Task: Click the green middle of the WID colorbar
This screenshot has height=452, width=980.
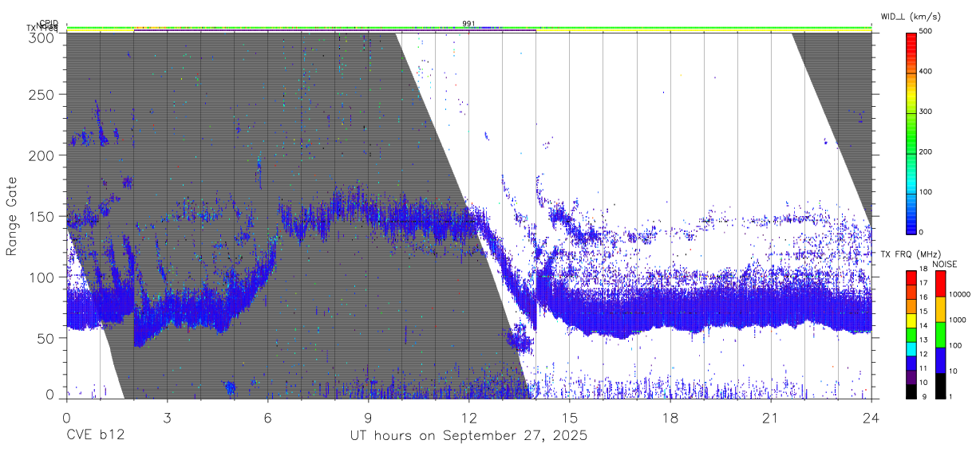Action: 911,132
